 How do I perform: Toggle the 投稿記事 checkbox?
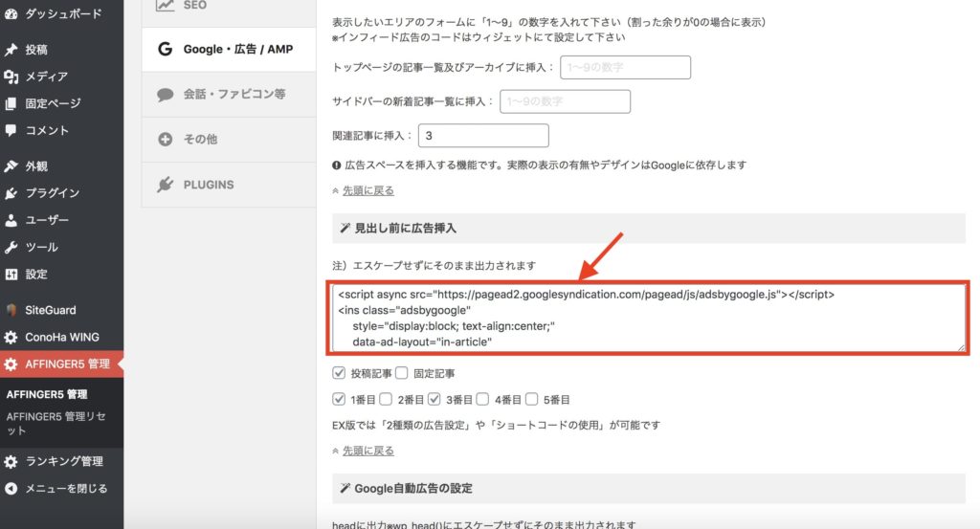339,373
